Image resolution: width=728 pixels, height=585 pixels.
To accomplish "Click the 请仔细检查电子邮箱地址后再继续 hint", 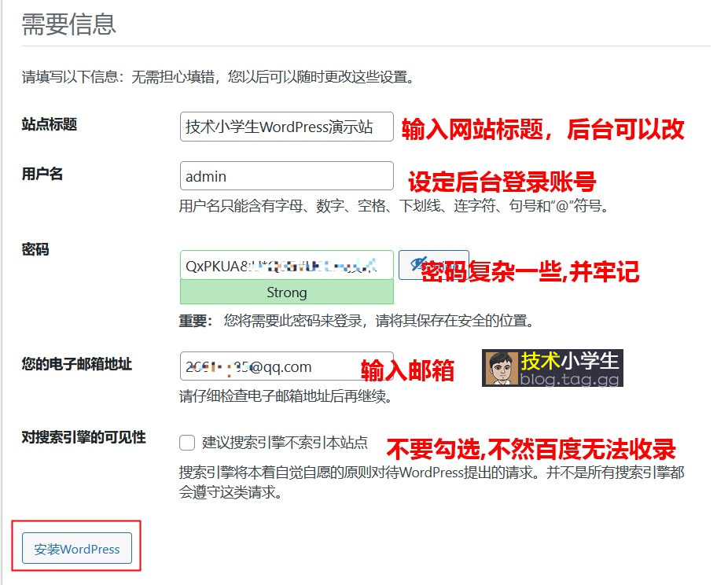I will coord(285,396).
